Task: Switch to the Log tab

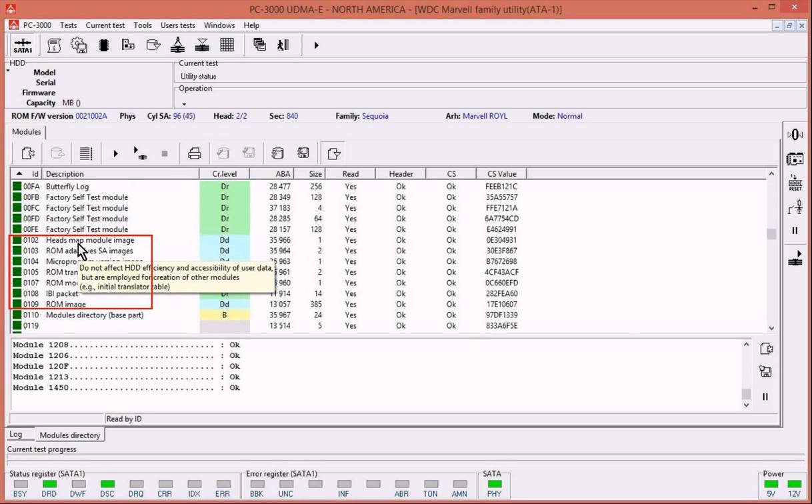Action: 16,435
